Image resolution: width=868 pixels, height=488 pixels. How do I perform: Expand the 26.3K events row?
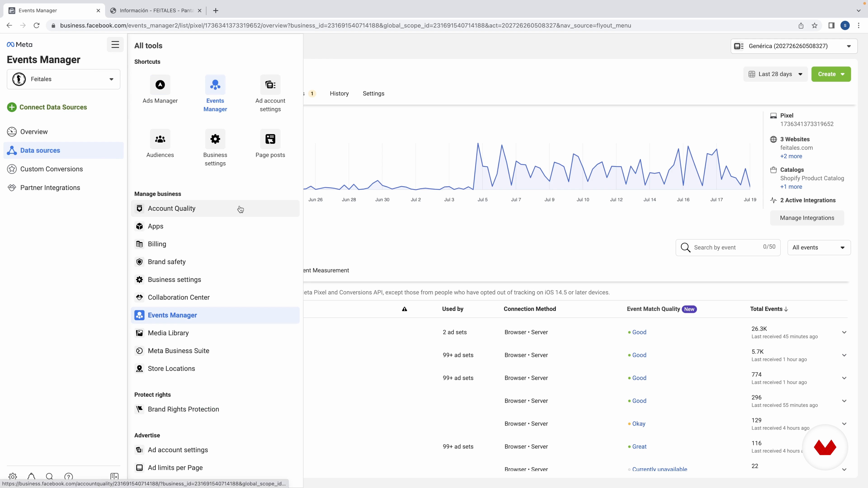pyautogui.click(x=844, y=332)
